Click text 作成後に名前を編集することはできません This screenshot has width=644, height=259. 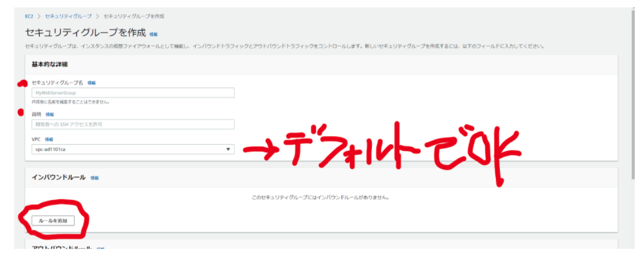pyautogui.click(x=71, y=102)
